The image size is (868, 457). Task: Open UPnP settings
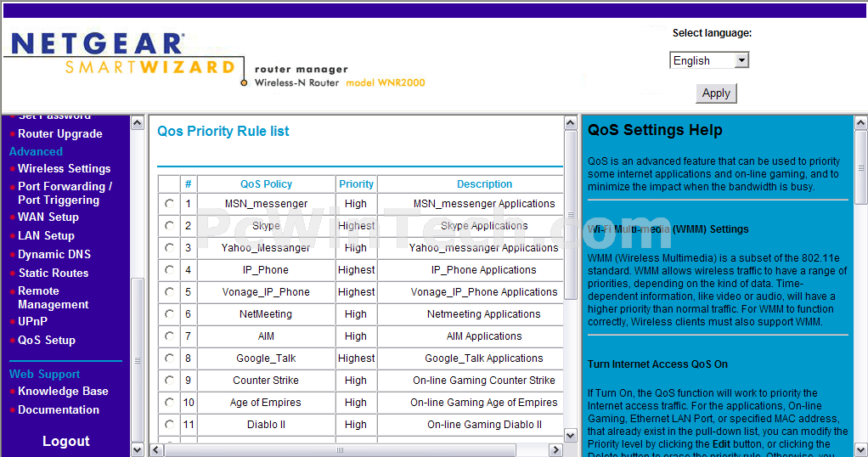point(32,321)
